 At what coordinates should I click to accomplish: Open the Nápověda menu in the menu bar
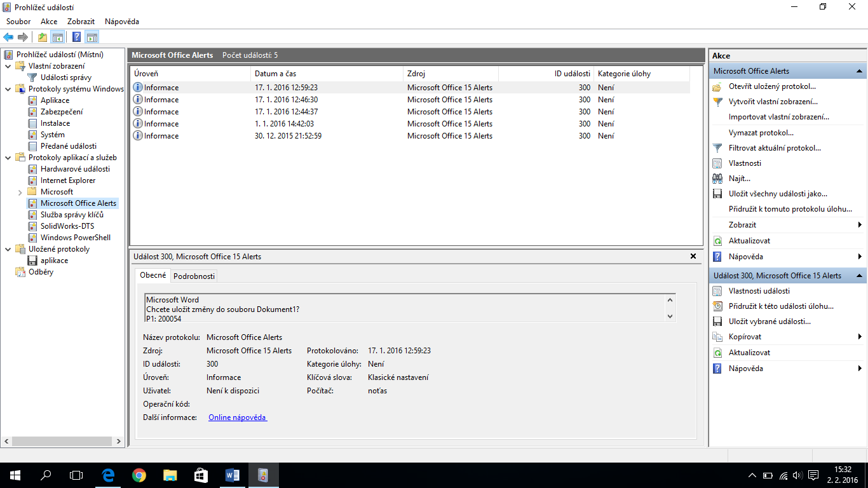pos(122,22)
